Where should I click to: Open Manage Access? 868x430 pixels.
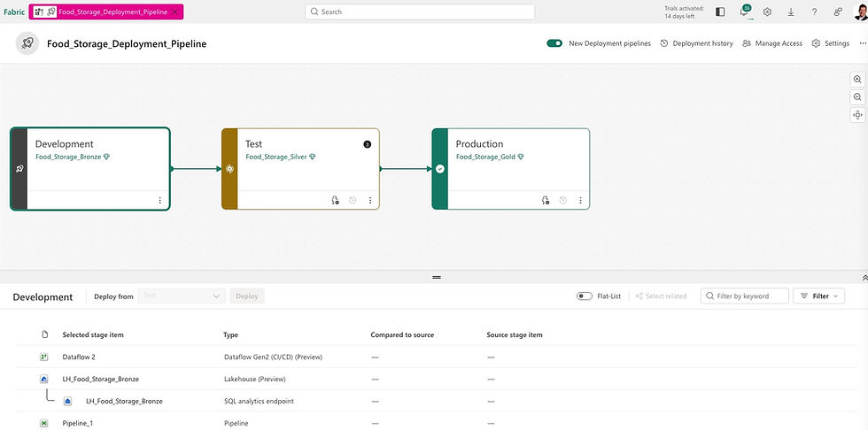pyautogui.click(x=772, y=43)
